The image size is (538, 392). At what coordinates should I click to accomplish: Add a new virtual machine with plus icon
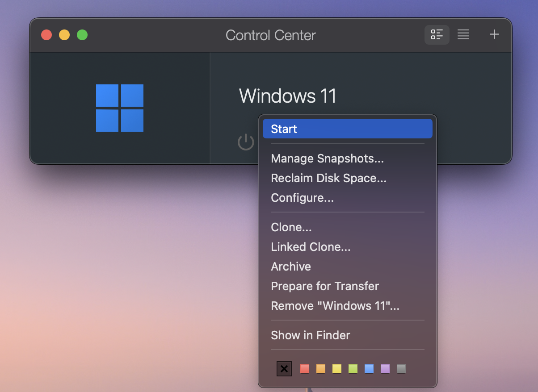(x=494, y=34)
